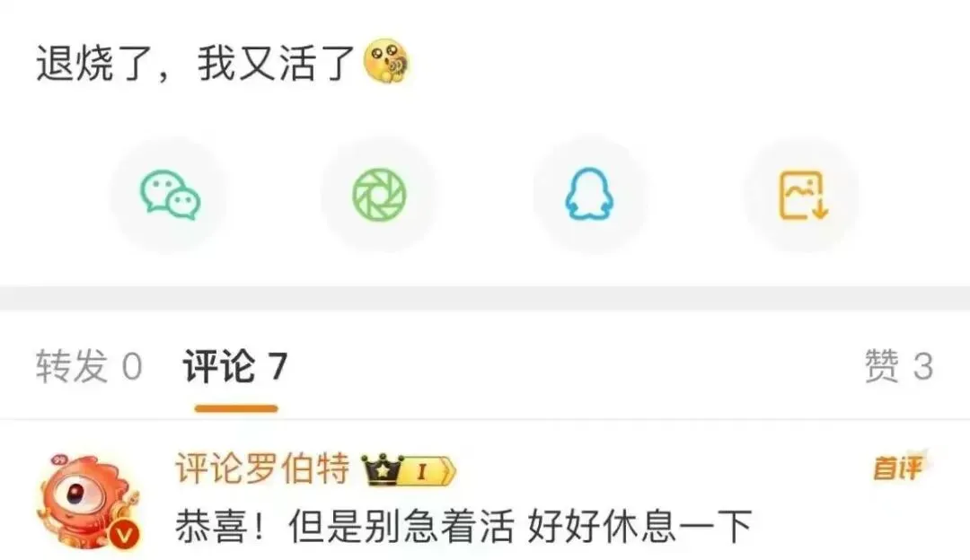
Task: Like the post via 赞 3
Action: pyautogui.click(x=899, y=366)
